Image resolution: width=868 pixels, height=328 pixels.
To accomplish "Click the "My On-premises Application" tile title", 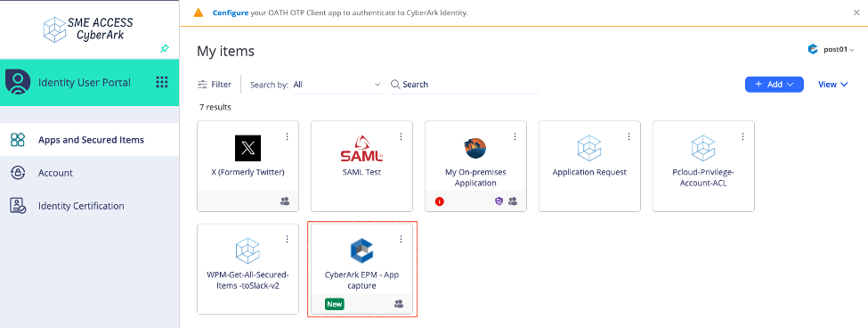I will [x=475, y=177].
